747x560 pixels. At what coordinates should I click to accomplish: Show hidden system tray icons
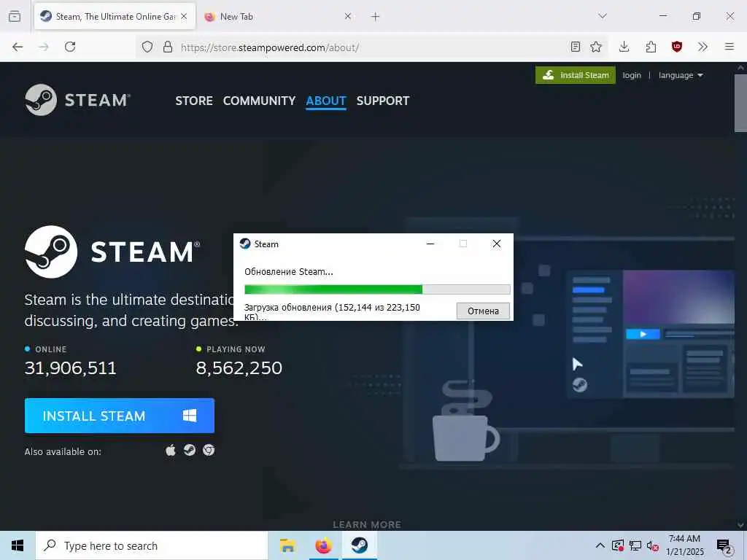600,545
